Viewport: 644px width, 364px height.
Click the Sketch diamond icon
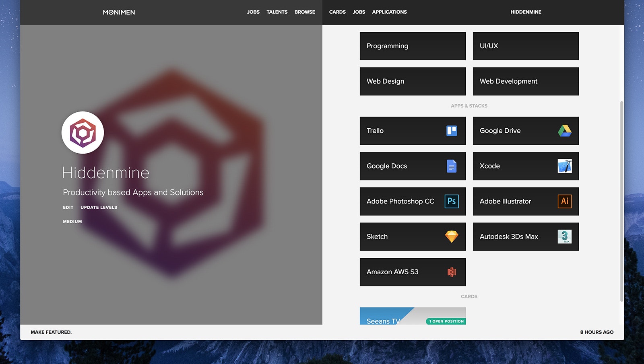pyautogui.click(x=452, y=236)
